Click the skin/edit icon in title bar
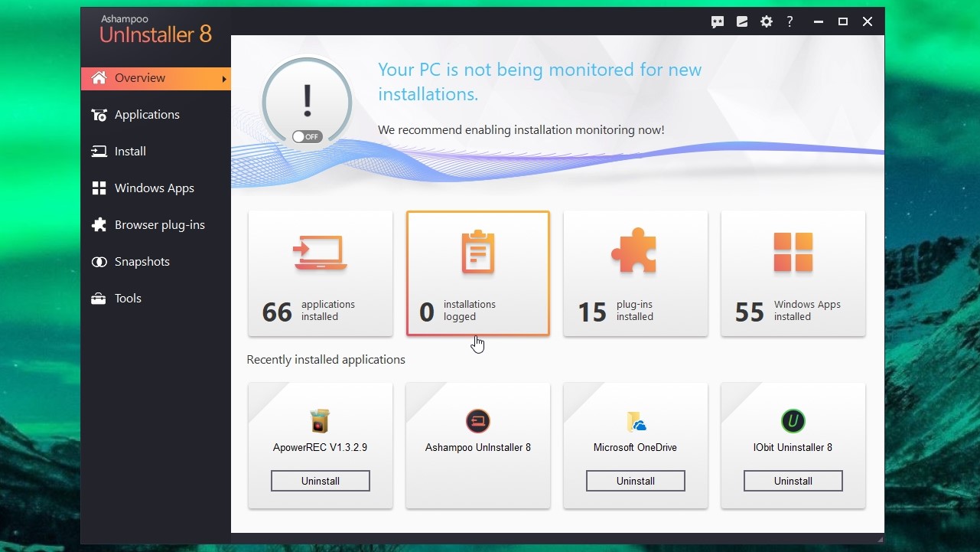This screenshot has height=552, width=980. click(742, 21)
